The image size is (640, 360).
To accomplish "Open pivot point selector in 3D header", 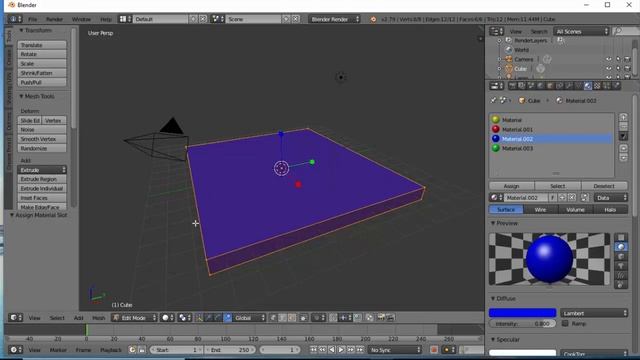I will (x=184, y=318).
